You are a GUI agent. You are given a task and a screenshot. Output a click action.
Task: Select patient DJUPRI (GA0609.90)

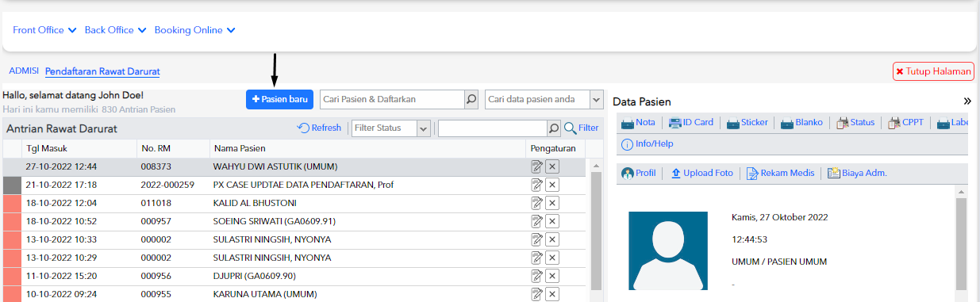255,276
